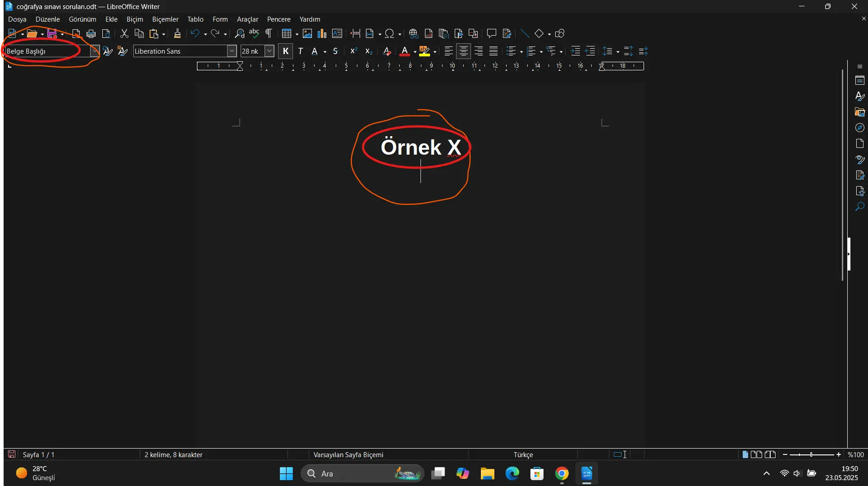
Task: Insert a text box
Action: [x=337, y=33]
